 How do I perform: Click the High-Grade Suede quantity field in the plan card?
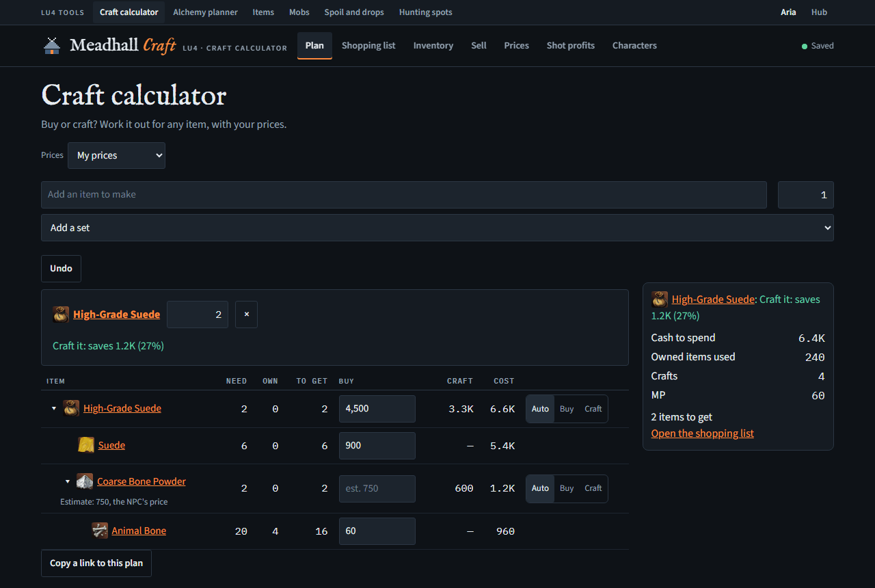coord(198,315)
